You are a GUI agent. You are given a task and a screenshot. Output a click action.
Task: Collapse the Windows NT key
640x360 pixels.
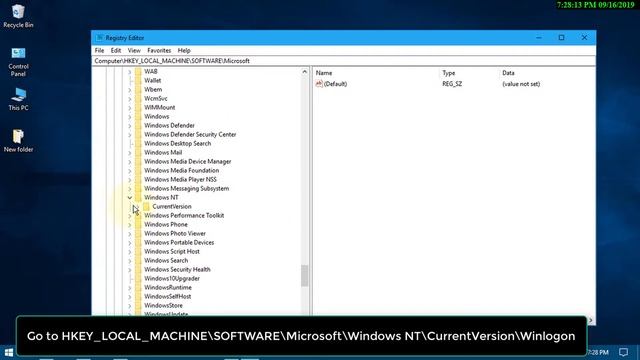[x=130, y=198]
